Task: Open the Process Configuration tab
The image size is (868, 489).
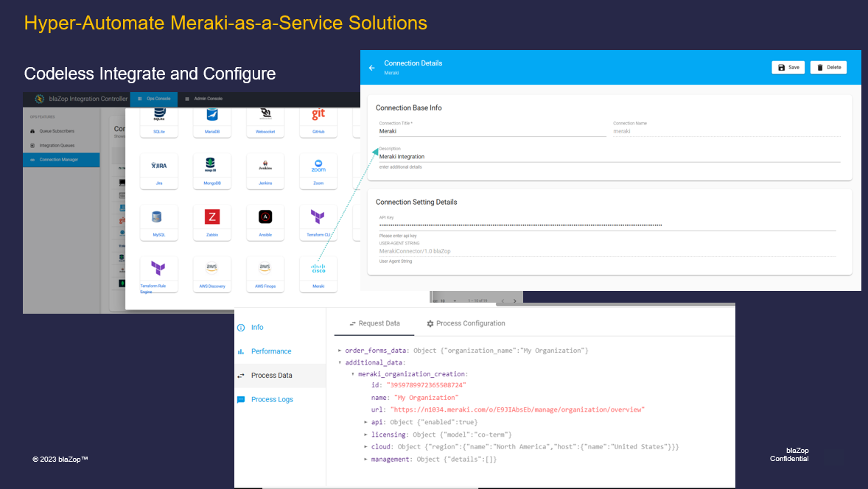Action: pyautogui.click(x=466, y=323)
